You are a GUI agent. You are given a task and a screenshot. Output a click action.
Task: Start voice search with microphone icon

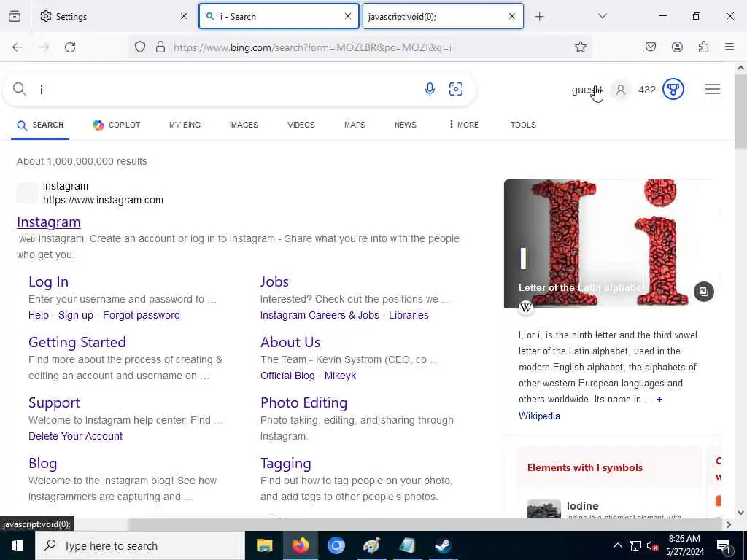[430, 89]
